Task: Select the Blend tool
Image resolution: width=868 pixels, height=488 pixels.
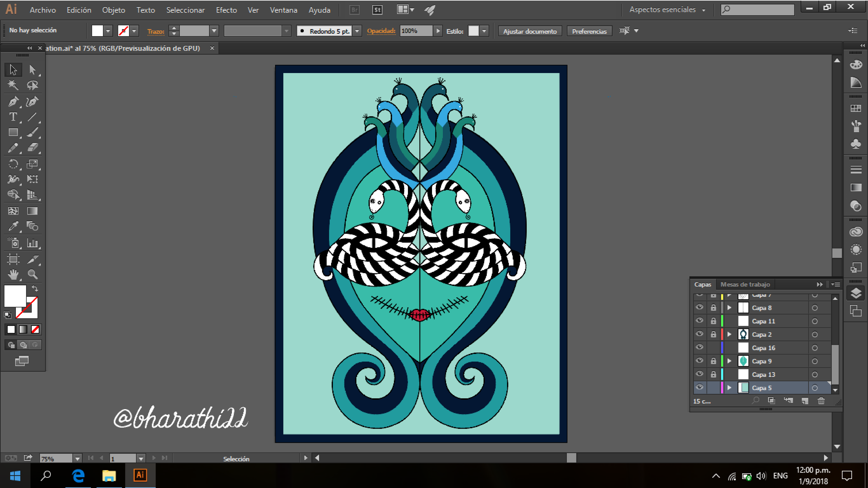Action: 32,226
